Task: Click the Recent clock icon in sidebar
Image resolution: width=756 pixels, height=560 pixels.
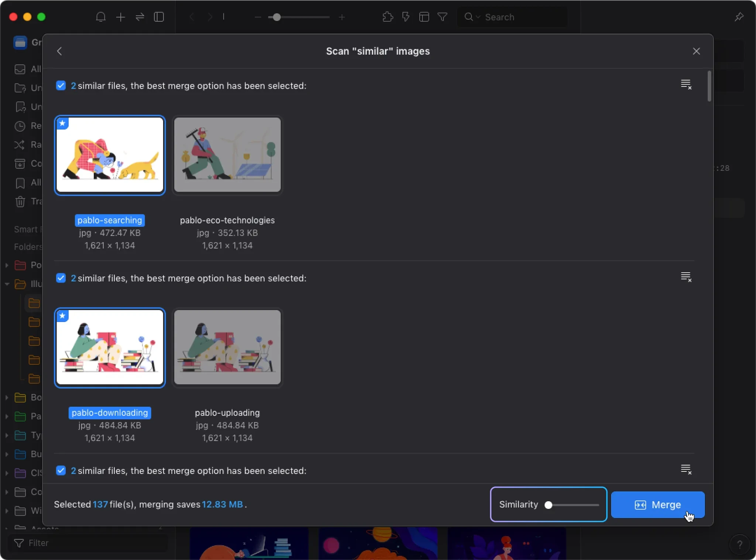Action: [x=20, y=126]
